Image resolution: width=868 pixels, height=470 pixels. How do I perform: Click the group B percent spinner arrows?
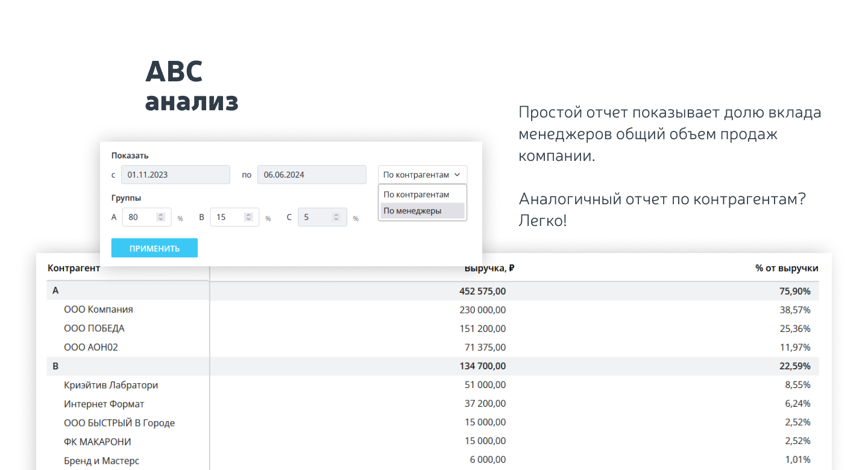click(248, 217)
